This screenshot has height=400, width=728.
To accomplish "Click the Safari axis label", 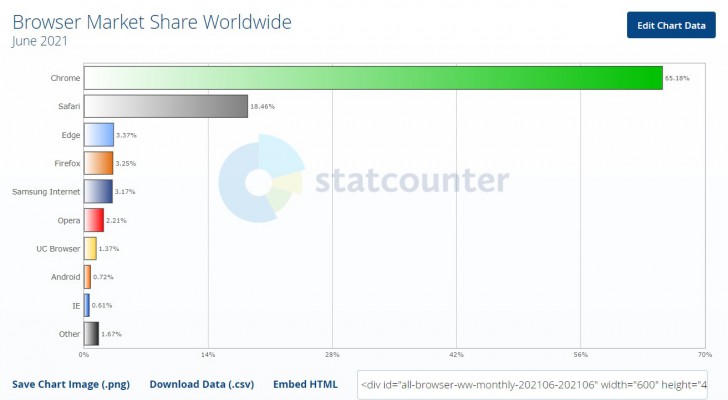I will click(69, 106).
